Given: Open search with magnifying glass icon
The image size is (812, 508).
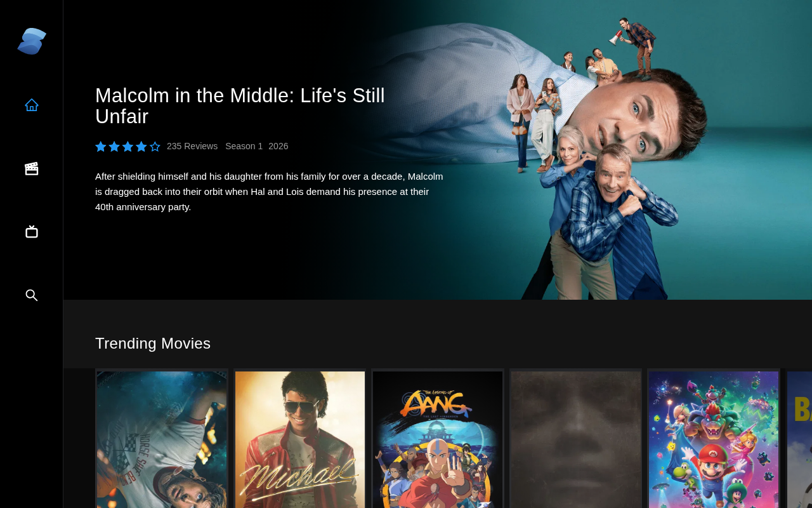Looking at the screenshot, I should [x=32, y=295].
